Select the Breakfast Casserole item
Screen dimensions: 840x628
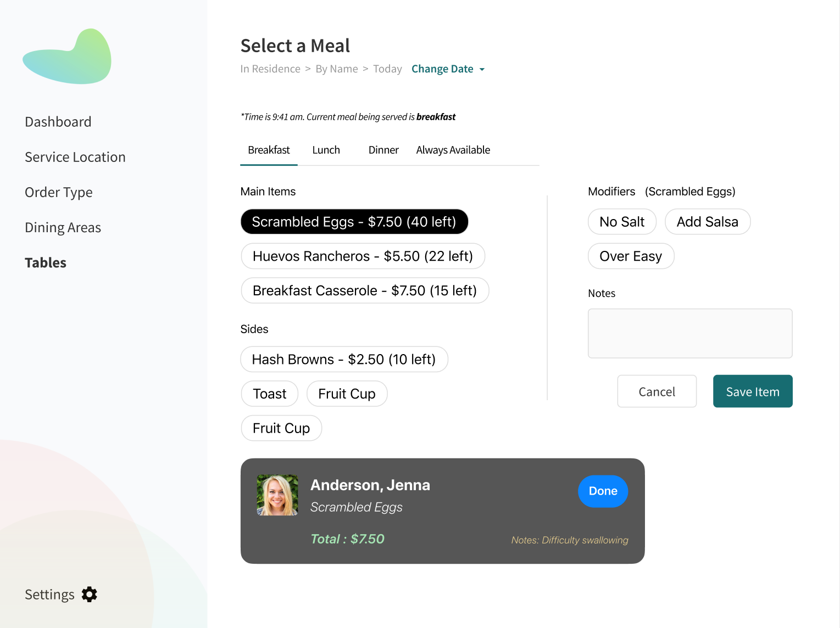pos(364,290)
